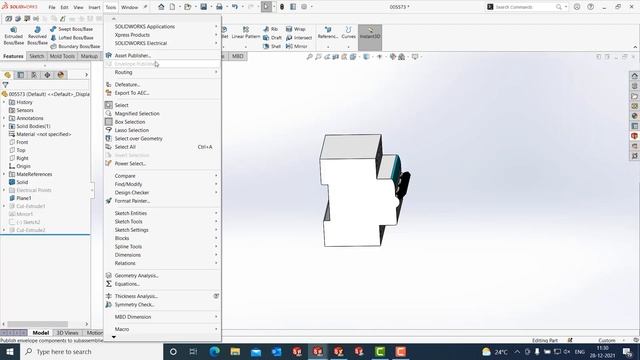Open Microsoft Edge from the taskbar

(x=215, y=351)
